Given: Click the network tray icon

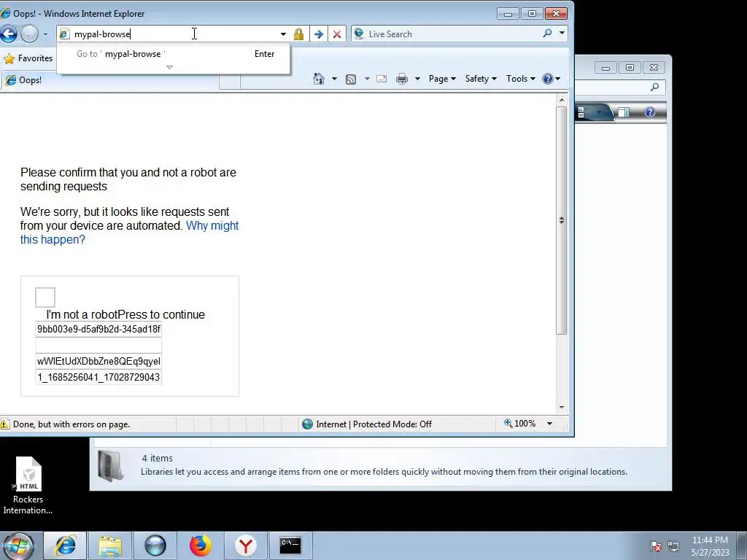Looking at the screenshot, I should 673,546.
